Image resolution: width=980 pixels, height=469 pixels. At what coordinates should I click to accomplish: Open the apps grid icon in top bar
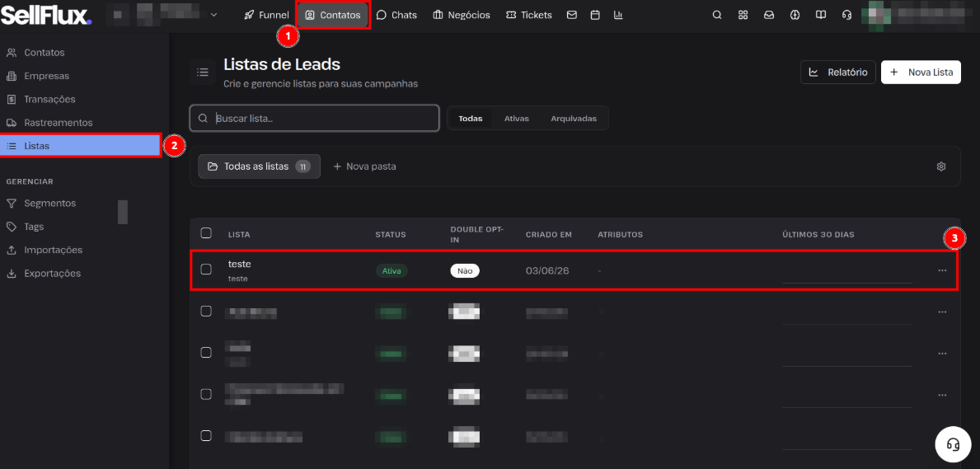(x=743, y=15)
